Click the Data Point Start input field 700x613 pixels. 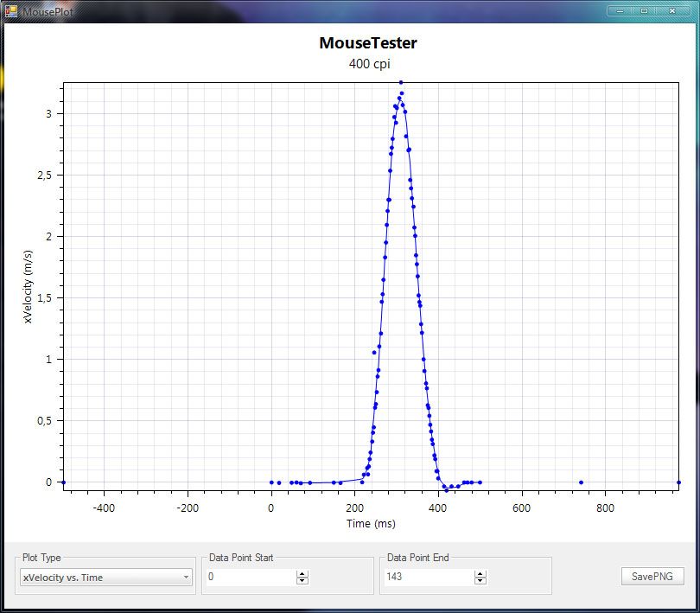(x=251, y=577)
